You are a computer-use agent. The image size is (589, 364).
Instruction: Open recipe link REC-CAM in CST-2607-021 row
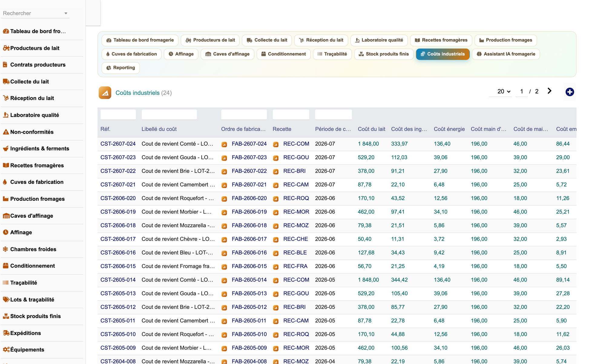tap(296, 185)
